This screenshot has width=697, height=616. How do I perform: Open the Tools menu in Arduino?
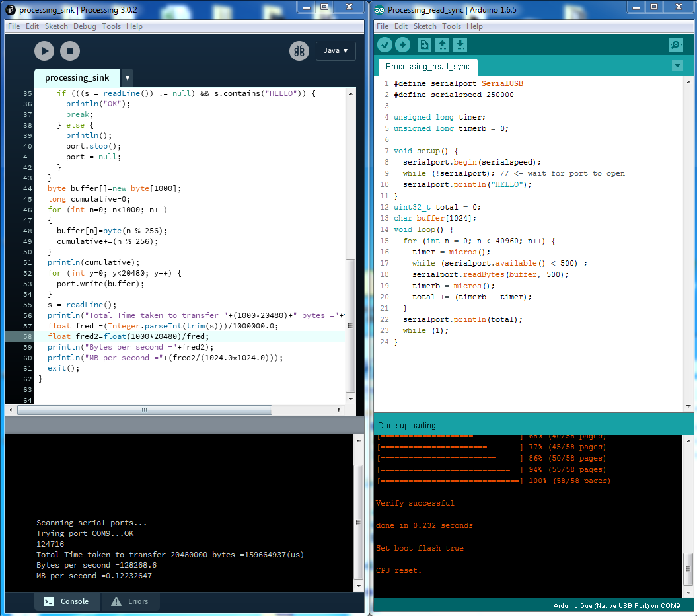tap(451, 26)
